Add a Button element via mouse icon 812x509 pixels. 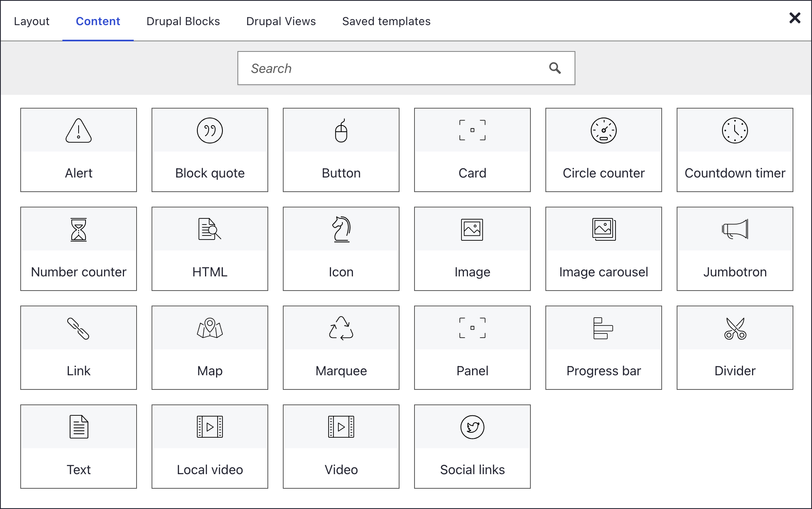pyautogui.click(x=341, y=130)
